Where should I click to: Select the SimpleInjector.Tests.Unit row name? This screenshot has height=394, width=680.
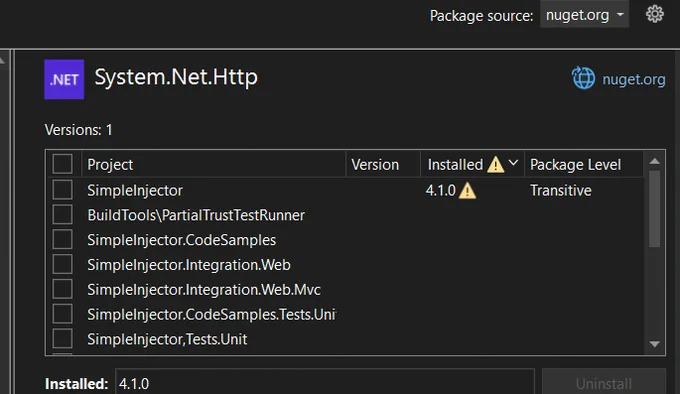[167, 339]
